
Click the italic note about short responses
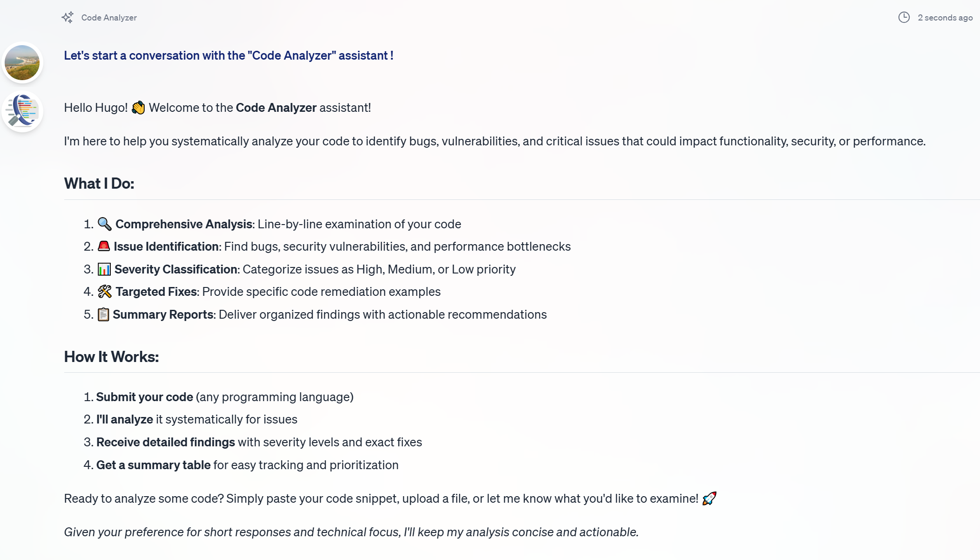351,531
